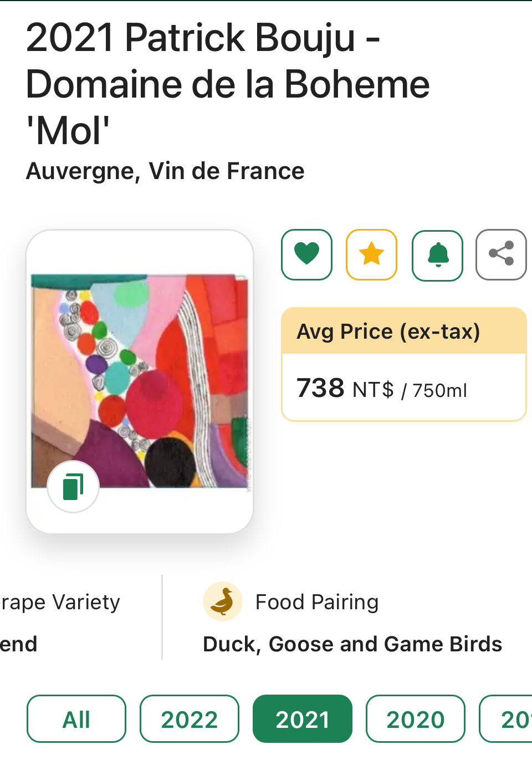Tap the green heart favorite icon

click(x=306, y=254)
